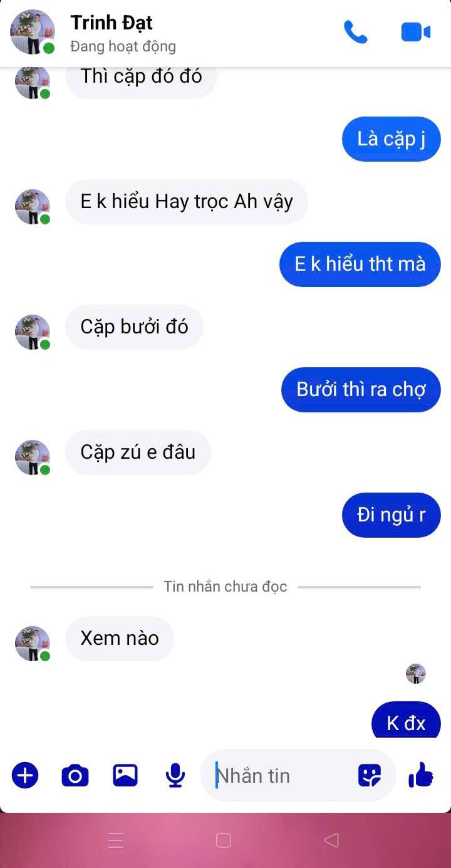
Task: Select the sent "Đi ngủ r" message
Action: (x=391, y=515)
